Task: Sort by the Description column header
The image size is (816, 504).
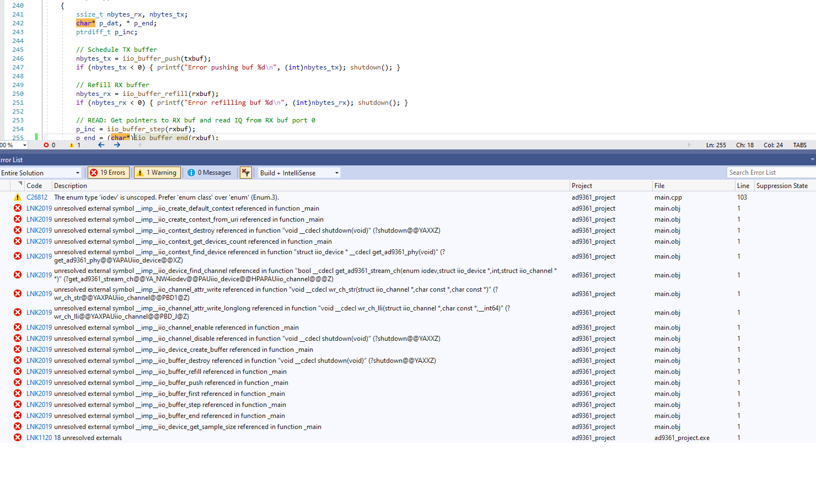Action: 70,185
